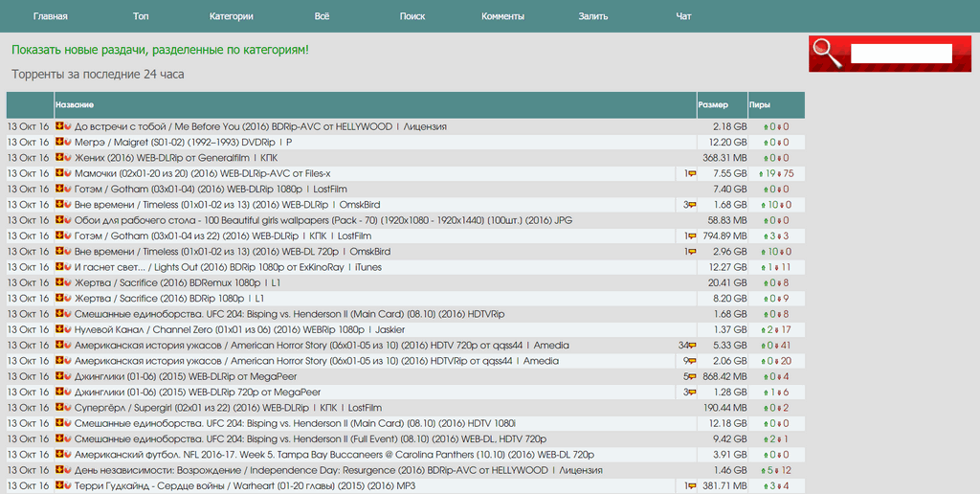
Task: Go to the Категории menu
Action: (231, 16)
